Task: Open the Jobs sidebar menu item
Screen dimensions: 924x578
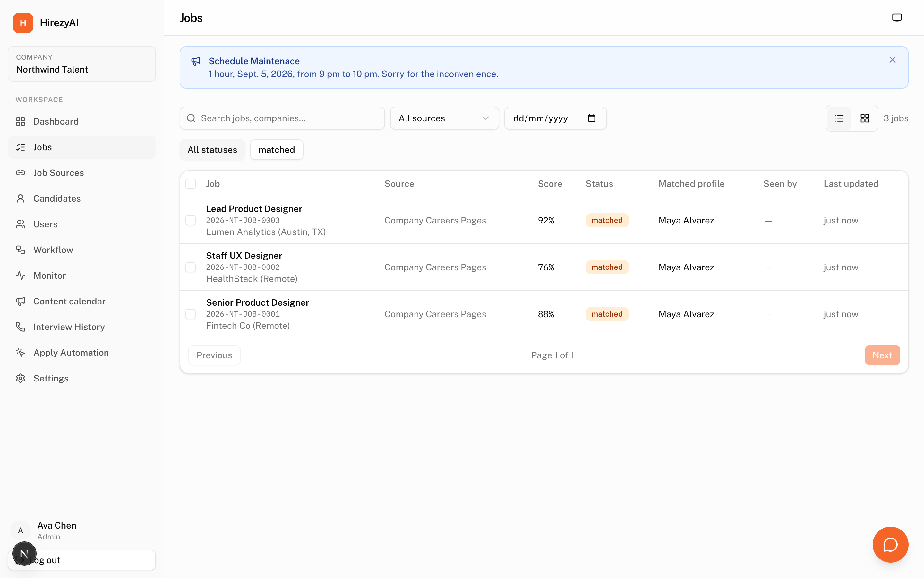Action: point(82,147)
